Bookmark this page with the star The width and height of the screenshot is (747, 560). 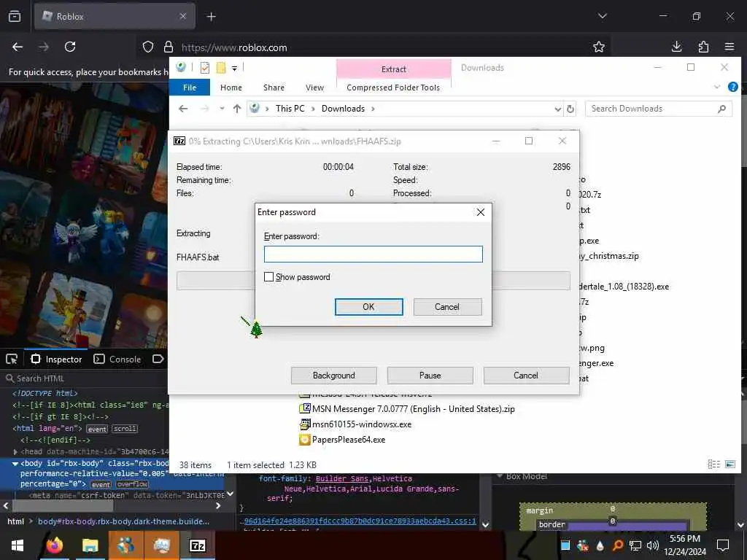(599, 47)
